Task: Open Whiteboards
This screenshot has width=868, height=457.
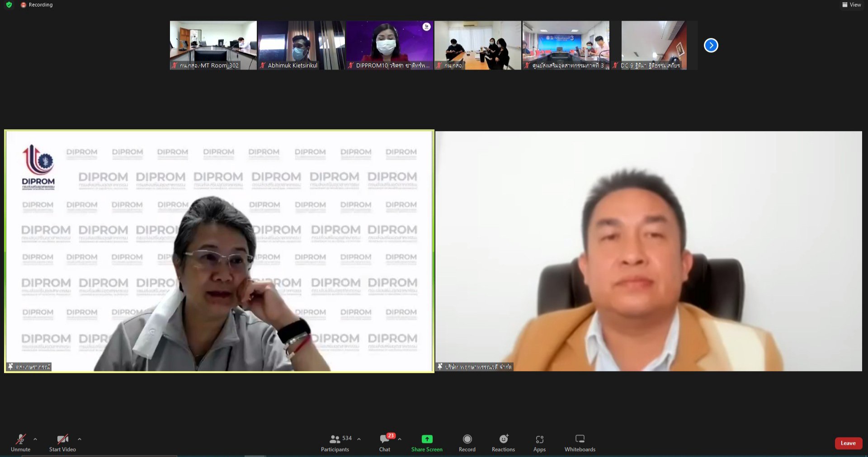Action: click(580, 443)
